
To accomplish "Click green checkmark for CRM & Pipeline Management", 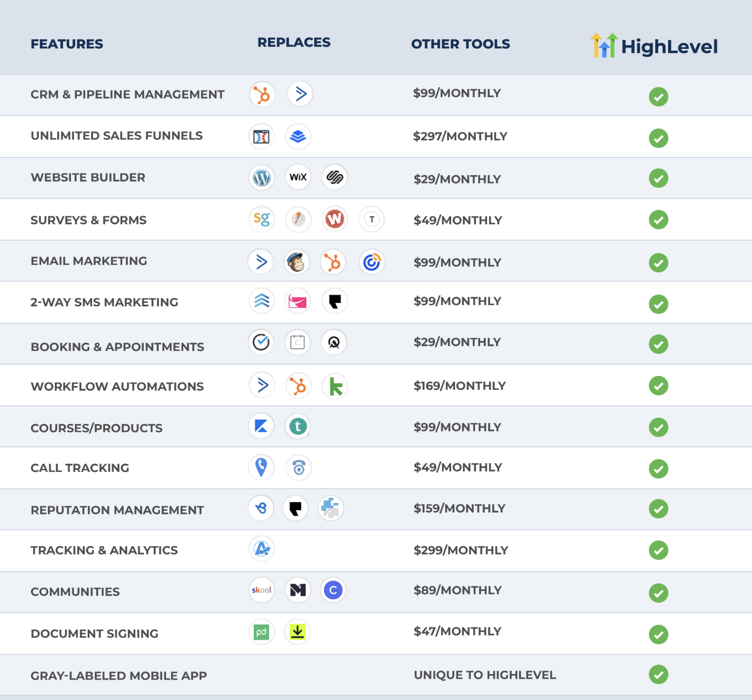I will pyautogui.click(x=658, y=97).
